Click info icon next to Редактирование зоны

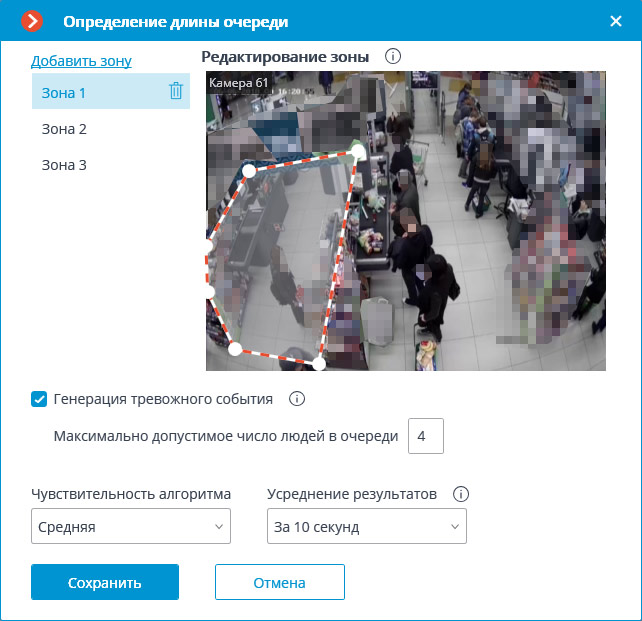(x=393, y=57)
